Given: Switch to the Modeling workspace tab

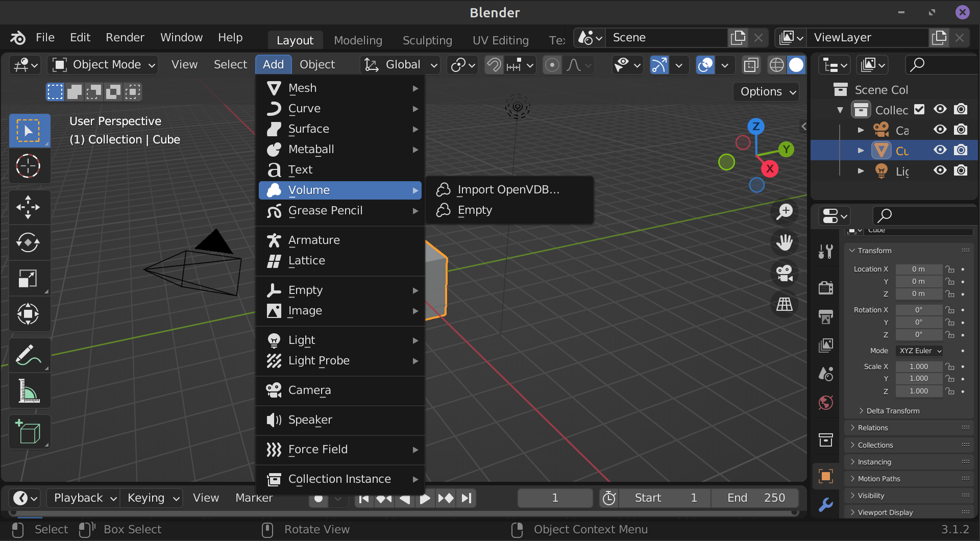Looking at the screenshot, I should (358, 40).
